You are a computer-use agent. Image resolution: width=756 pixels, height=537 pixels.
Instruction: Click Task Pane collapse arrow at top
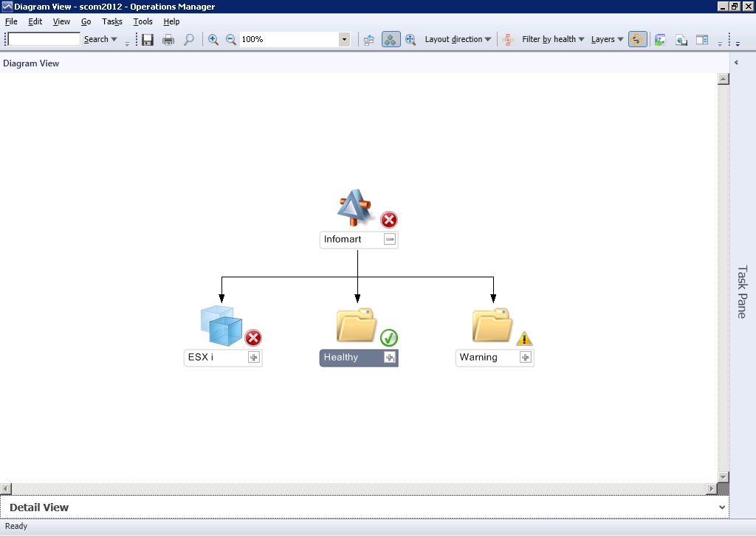[x=736, y=63]
